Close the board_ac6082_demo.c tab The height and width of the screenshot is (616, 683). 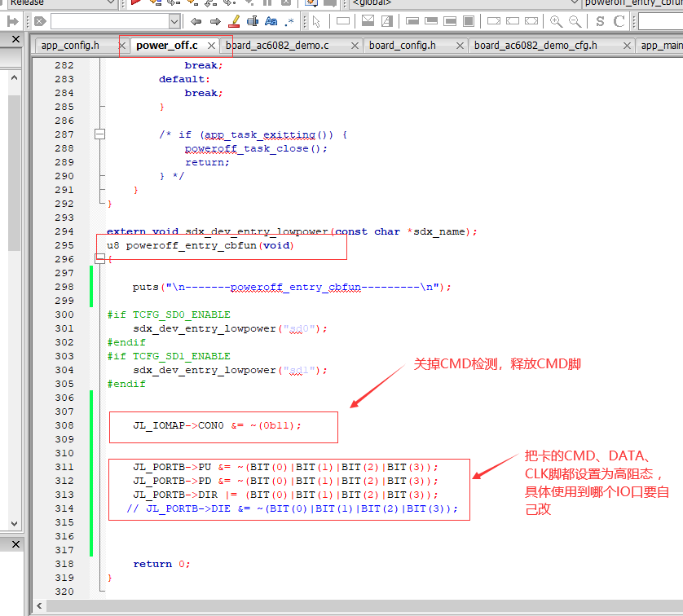(x=355, y=46)
